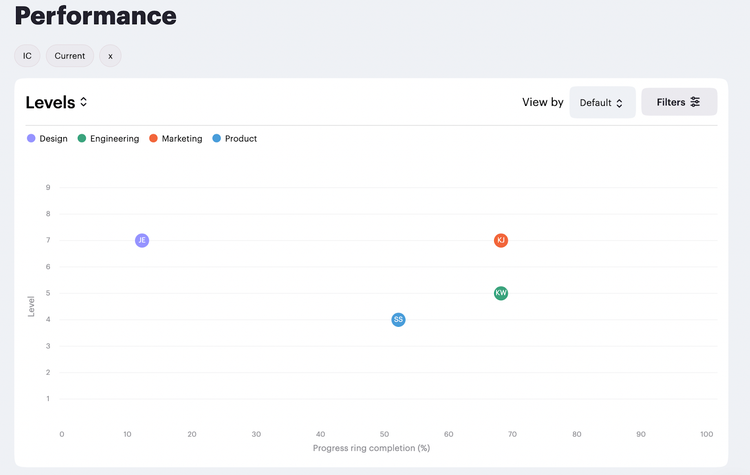Viewport: 750px width, 475px height.
Task: Toggle Engineering series in legend
Action: 109,138
